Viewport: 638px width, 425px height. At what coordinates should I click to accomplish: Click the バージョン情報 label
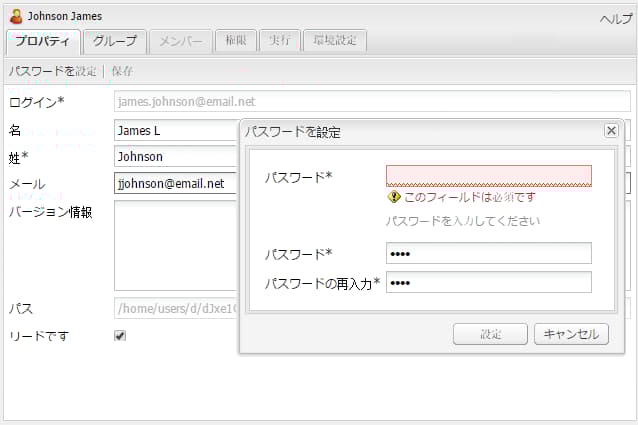pos(51,212)
